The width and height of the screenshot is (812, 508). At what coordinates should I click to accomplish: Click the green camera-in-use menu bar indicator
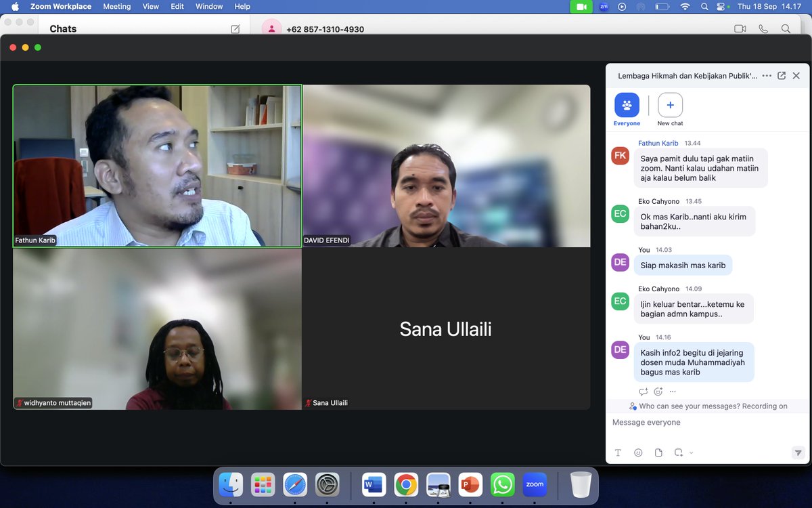click(581, 7)
